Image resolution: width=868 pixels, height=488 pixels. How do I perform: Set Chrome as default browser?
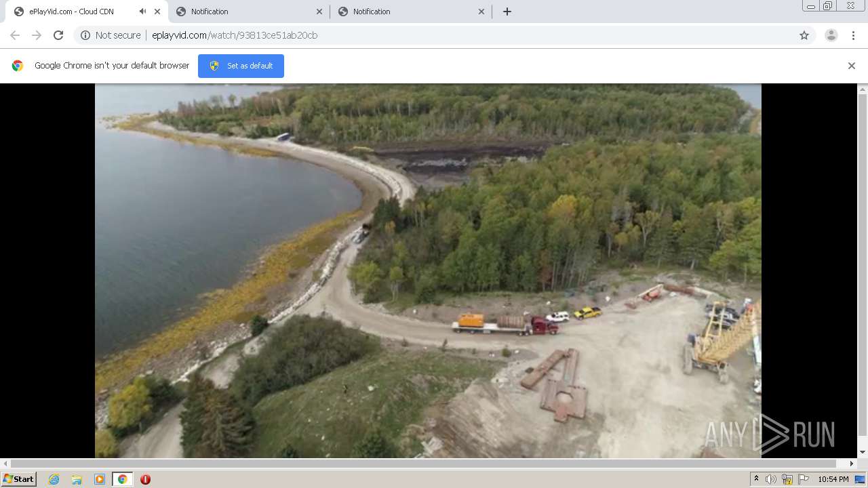click(241, 66)
